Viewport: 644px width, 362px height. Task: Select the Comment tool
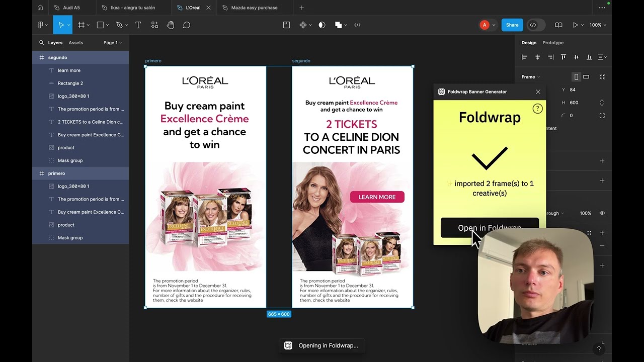[187, 25]
